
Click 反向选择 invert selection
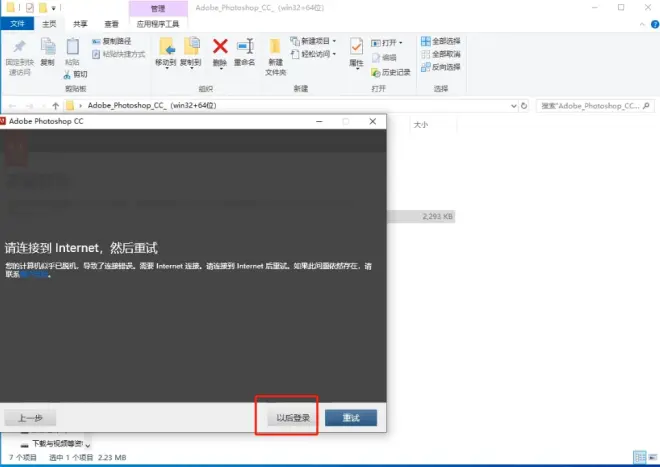point(441,67)
